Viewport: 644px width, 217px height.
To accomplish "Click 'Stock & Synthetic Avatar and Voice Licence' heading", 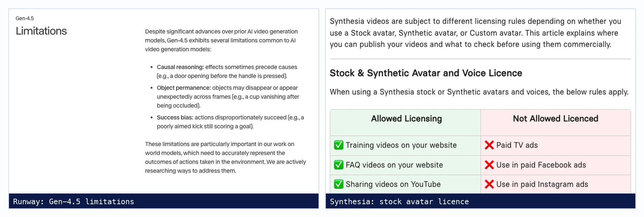I will (x=426, y=73).
